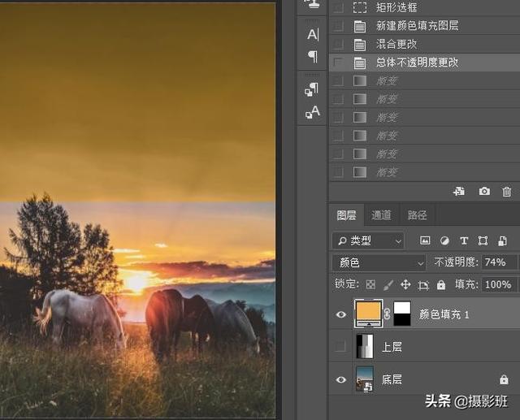
Task: Set history brush source for 总体不透明度更改
Action: (x=338, y=62)
